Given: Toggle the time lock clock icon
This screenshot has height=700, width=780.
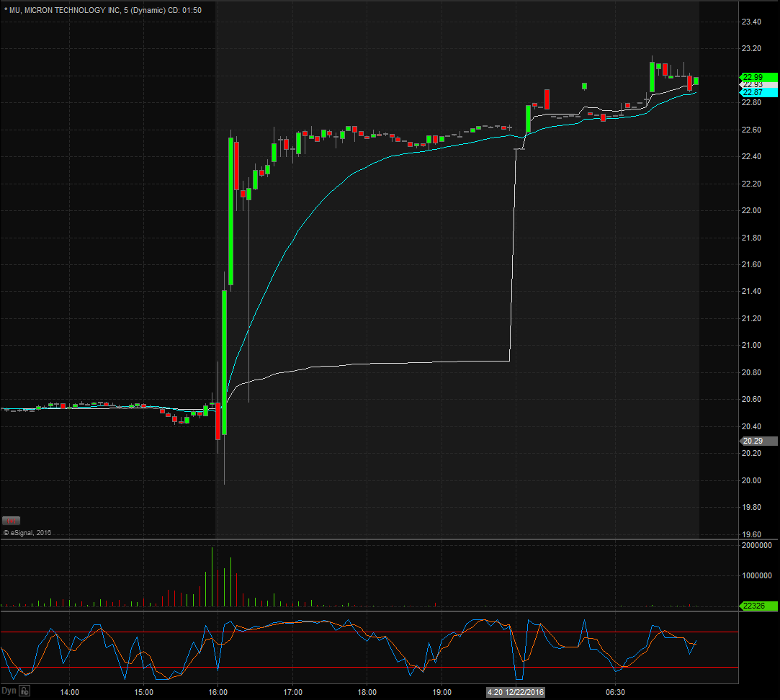Looking at the screenshot, I should pyautogui.click(x=25, y=691).
